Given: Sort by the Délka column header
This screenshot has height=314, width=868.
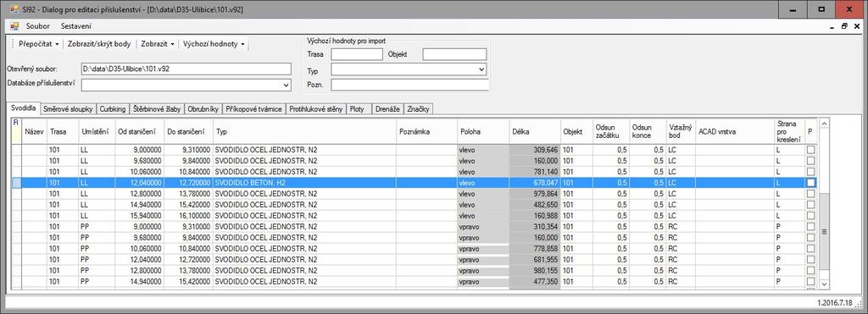Looking at the screenshot, I should pos(536,132).
